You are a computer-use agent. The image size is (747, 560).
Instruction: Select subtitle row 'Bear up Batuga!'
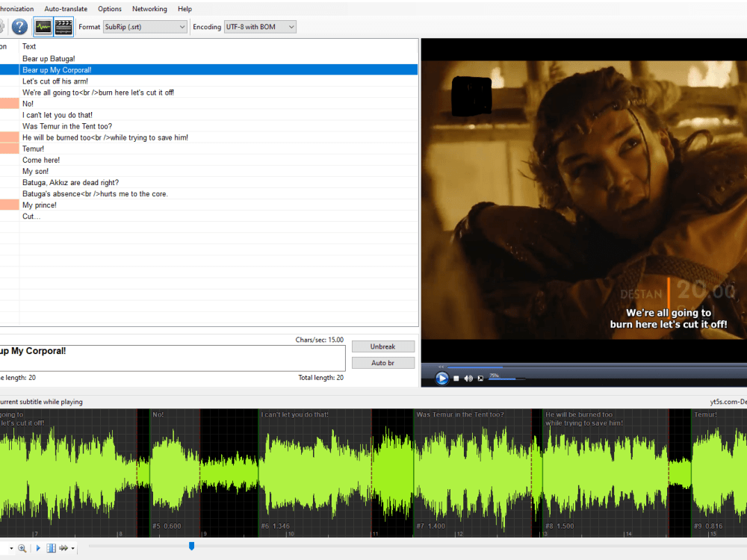tap(208, 58)
